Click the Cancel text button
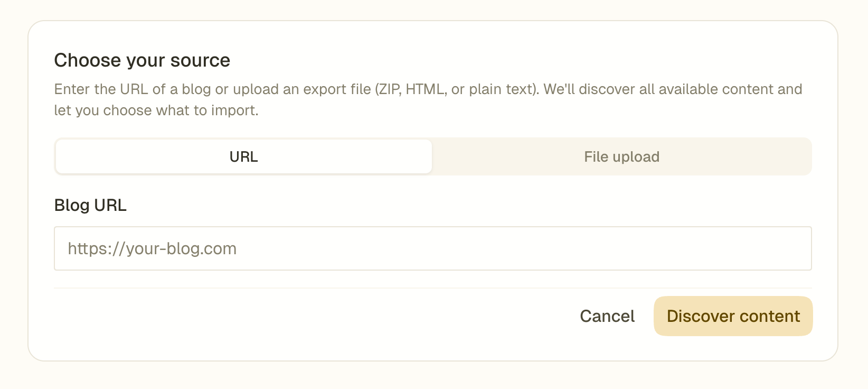This screenshot has width=868, height=389. [x=607, y=316]
